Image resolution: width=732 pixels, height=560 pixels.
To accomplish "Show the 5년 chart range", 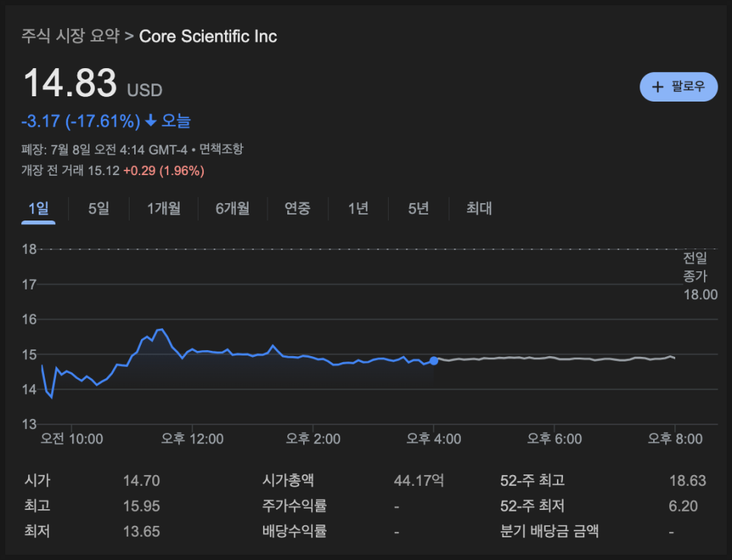I will pyautogui.click(x=418, y=208).
